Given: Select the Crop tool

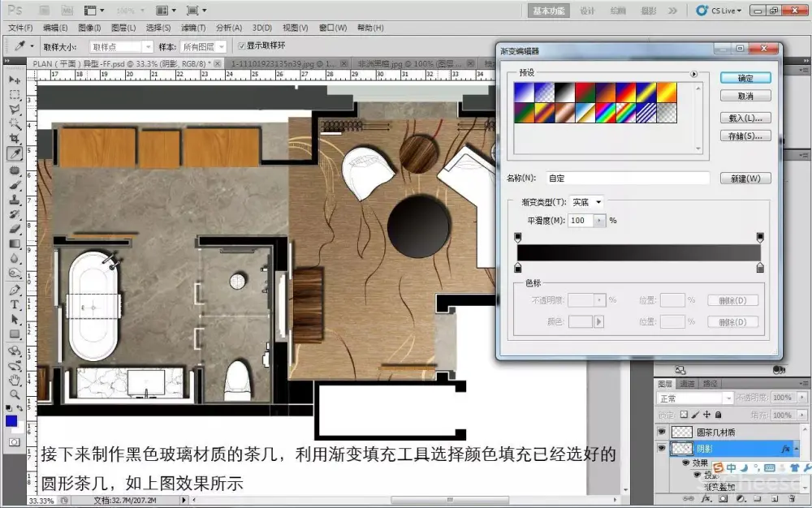Looking at the screenshot, I should click(15, 138).
